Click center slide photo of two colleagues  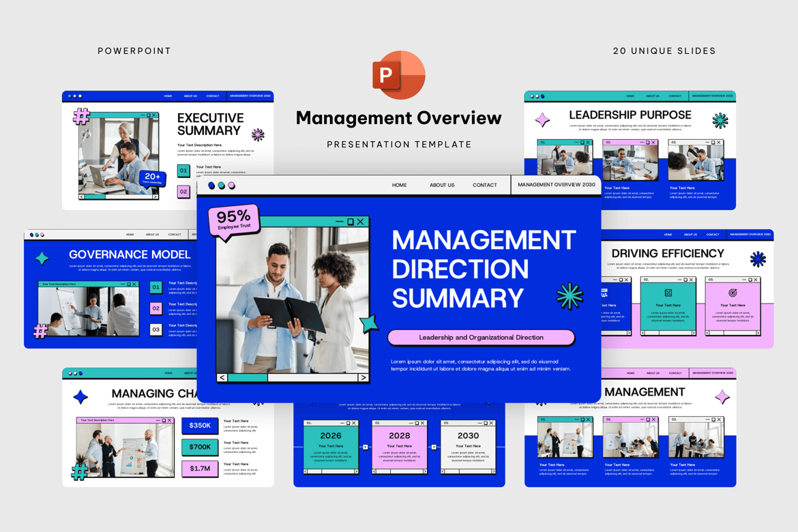click(292, 300)
